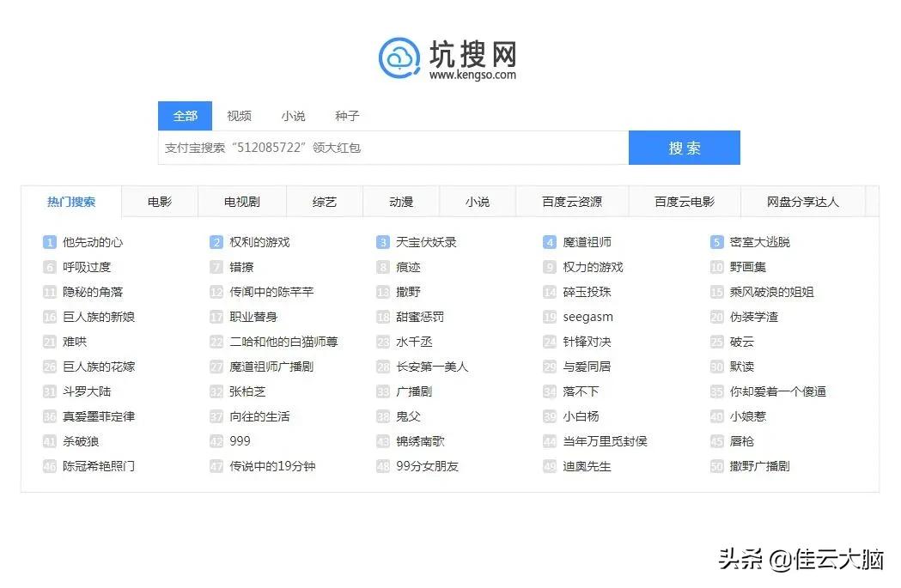Click the 密室大逃脱 trending link
Screen dimensions: 901x588
pyautogui.click(x=759, y=241)
